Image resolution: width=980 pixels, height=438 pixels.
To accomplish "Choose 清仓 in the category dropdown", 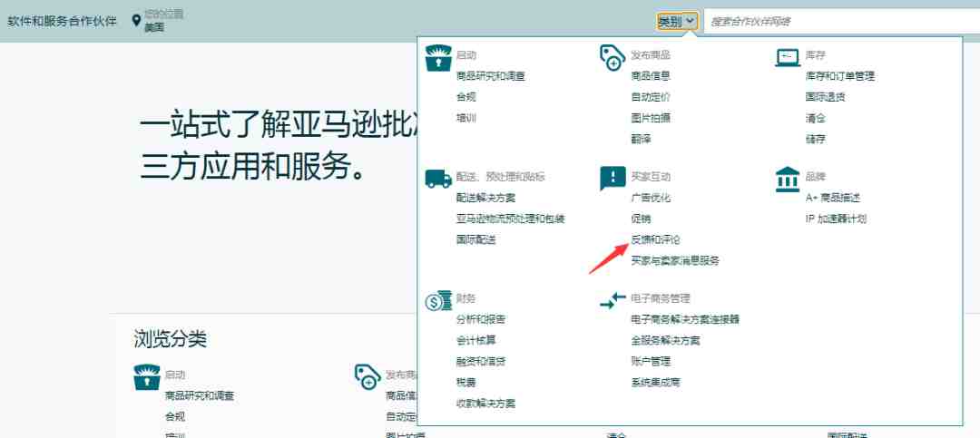I will point(816,118).
